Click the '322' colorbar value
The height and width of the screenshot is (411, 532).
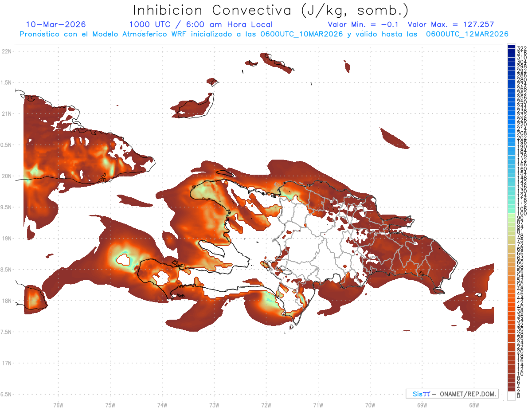(522, 48)
